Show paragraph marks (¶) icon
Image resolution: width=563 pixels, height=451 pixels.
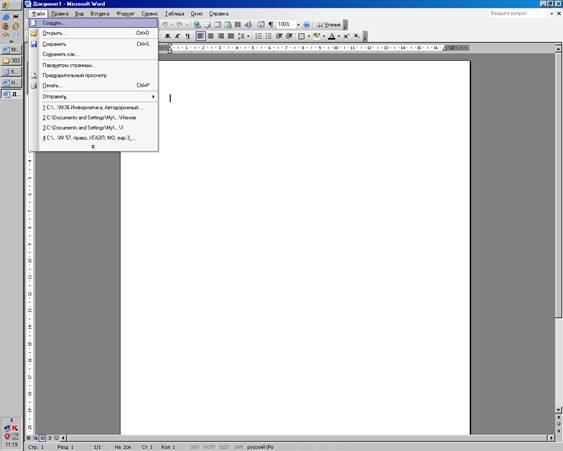271,24
